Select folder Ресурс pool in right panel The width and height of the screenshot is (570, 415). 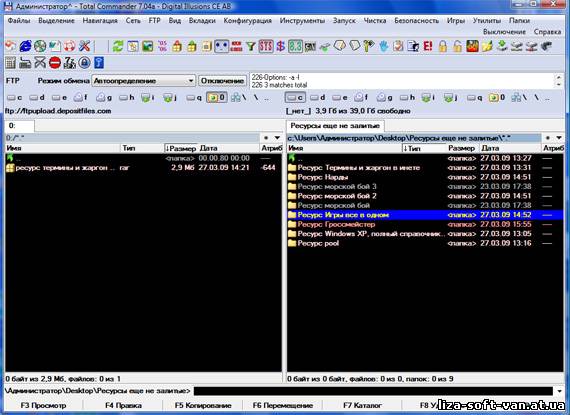pos(425,243)
